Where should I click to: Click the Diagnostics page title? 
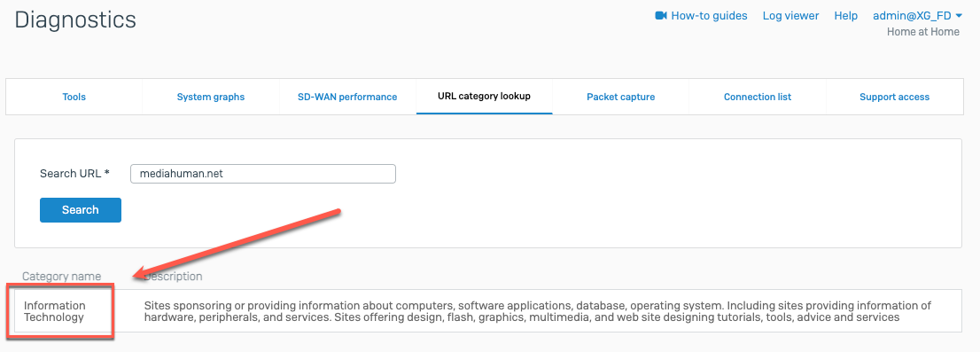[x=75, y=20]
